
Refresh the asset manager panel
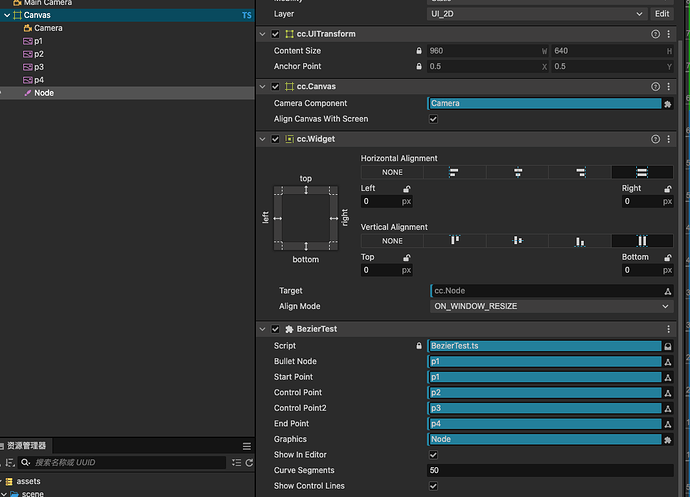(249, 463)
